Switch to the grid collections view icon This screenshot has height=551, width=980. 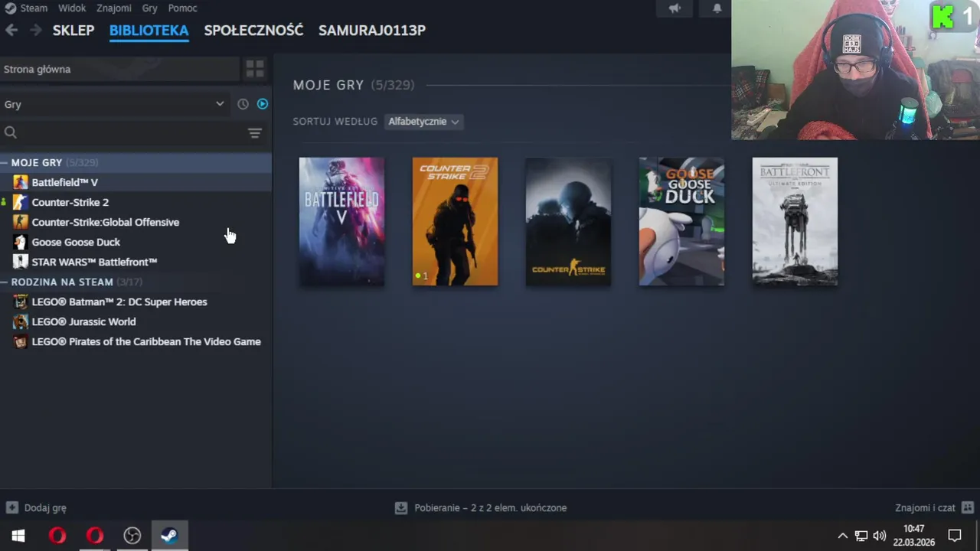click(255, 69)
